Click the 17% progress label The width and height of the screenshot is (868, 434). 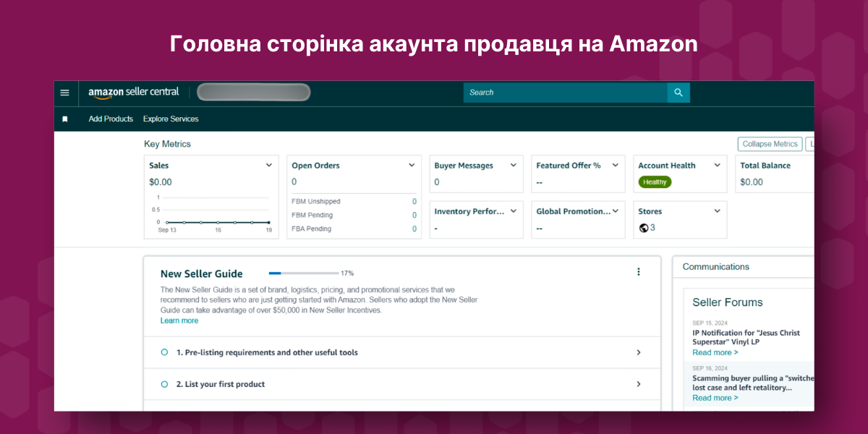(347, 273)
